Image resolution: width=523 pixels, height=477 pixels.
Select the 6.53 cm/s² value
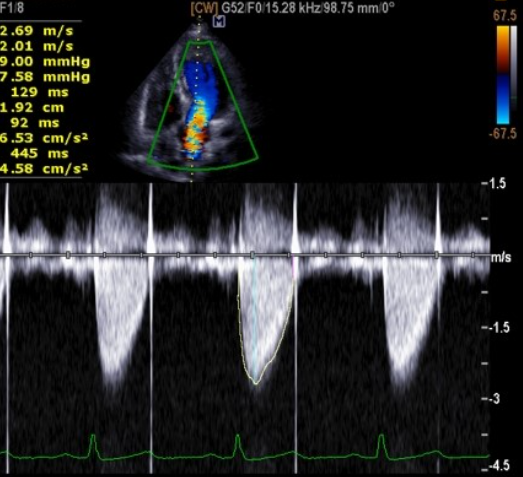point(44,138)
